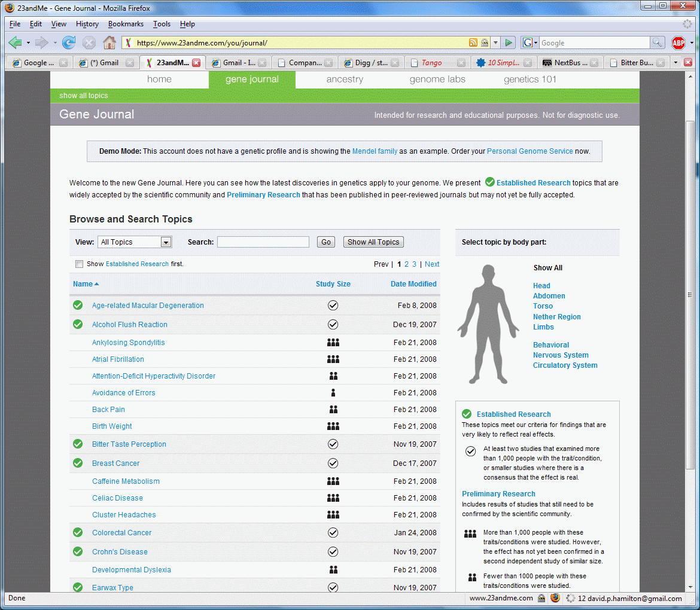Click green check icon beside Crohn's Disease
Viewport: 700px width, 610px height.
click(x=78, y=551)
